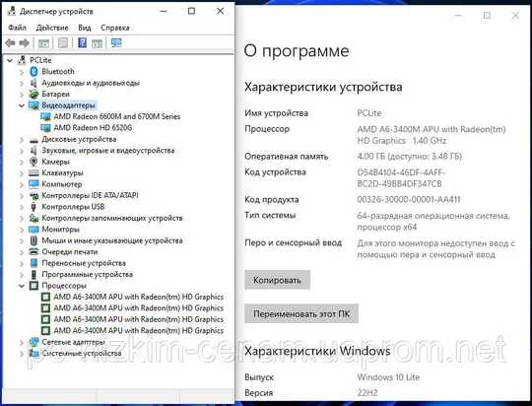Open the Действие menu
The width and height of the screenshot is (532, 406).
point(52,28)
